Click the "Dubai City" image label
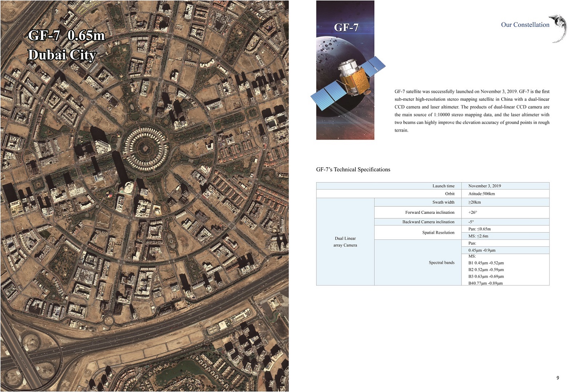577x392 pixels. [x=62, y=55]
